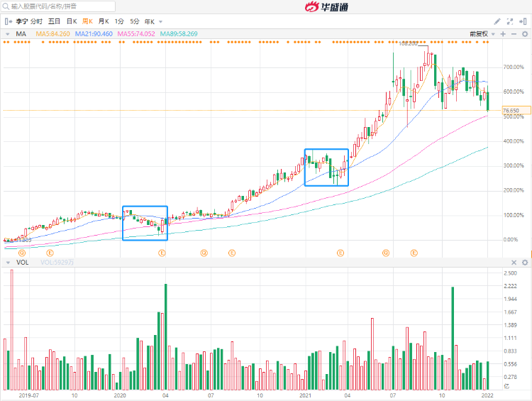This screenshot has width=532, height=401.
Task: Select the 5分 period button
Action: (135, 21)
